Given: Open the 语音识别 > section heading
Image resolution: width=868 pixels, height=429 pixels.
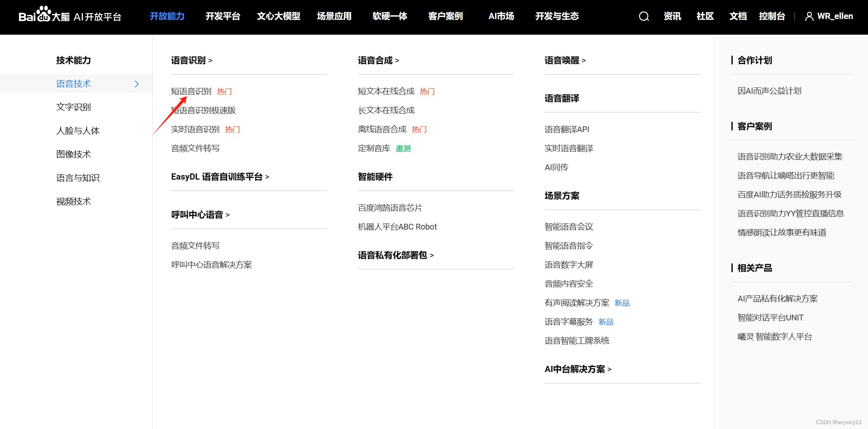Looking at the screenshot, I should [192, 60].
